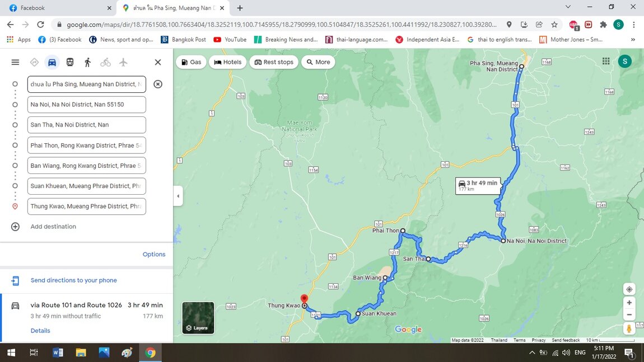Screen dimensions: 644x362
Task: Open the More search categories dropdown
Action: tap(318, 62)
